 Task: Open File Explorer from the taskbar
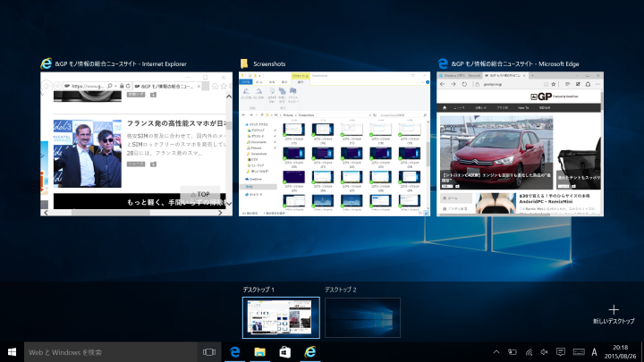tap(259, 352)
